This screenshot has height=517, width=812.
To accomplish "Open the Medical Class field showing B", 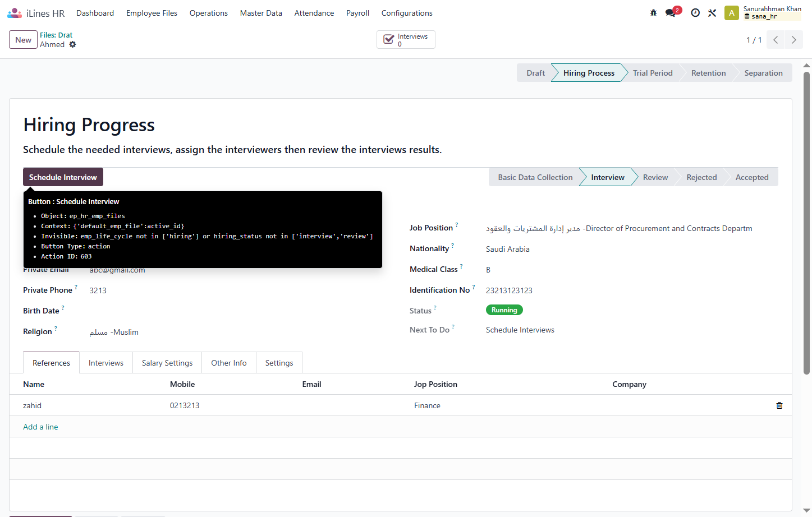I will pos(632,270).
